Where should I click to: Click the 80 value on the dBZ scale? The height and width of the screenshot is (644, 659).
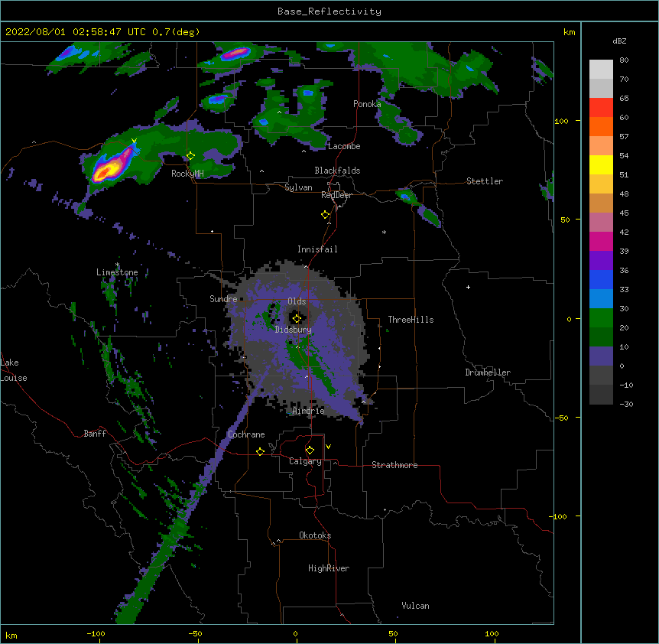[624, 60]
